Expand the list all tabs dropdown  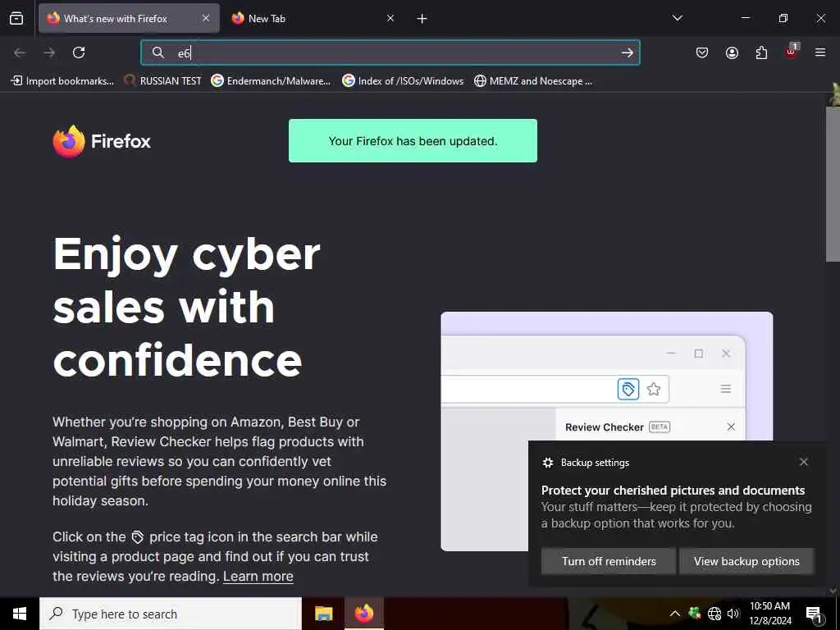(x=677, y=18)
